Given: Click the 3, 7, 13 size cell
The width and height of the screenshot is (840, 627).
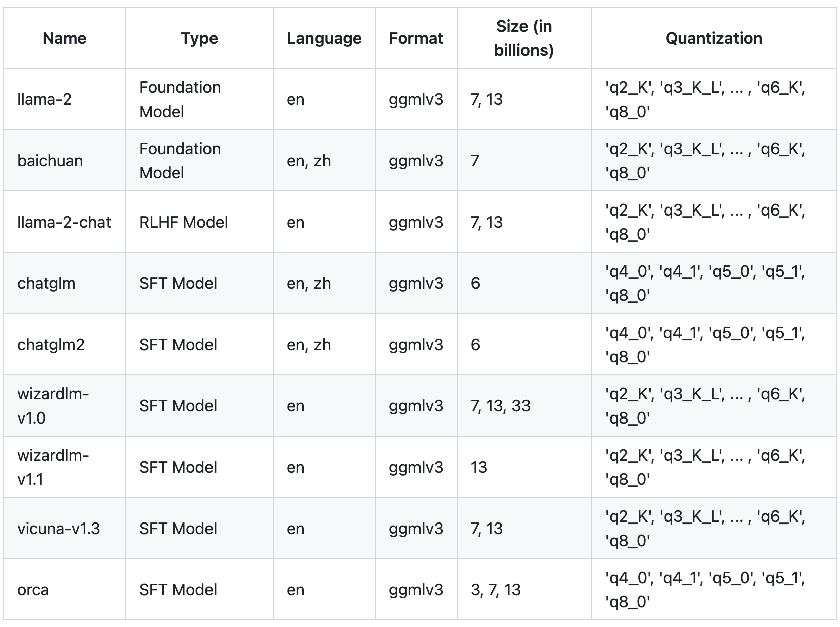Looking at the screenshot, I should [495, 590].
